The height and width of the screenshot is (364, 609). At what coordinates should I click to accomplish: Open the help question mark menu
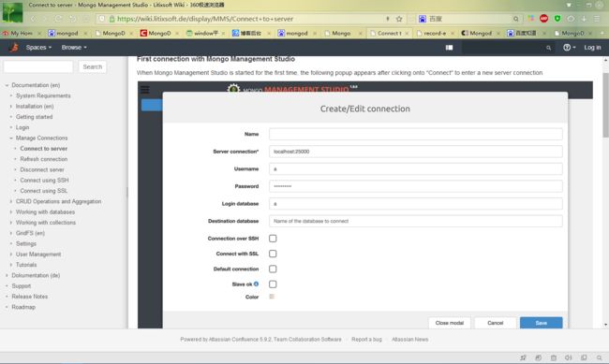pyautogui.click(x=570, y=48)
